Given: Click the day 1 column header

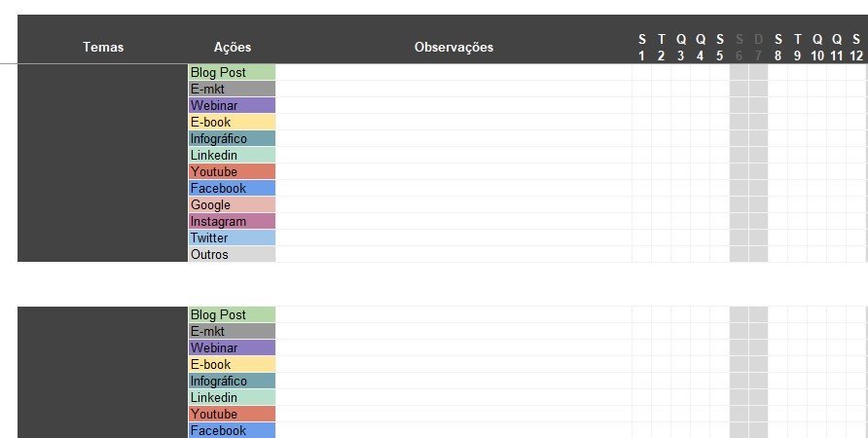Looking at the screenshot, I should [x=641, y=48].
